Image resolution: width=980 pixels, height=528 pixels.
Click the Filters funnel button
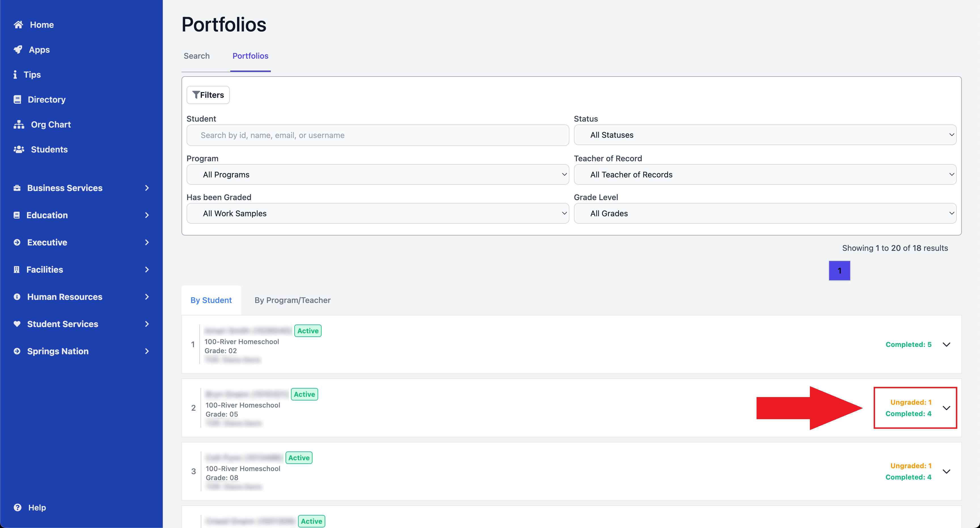pos(208,95)
